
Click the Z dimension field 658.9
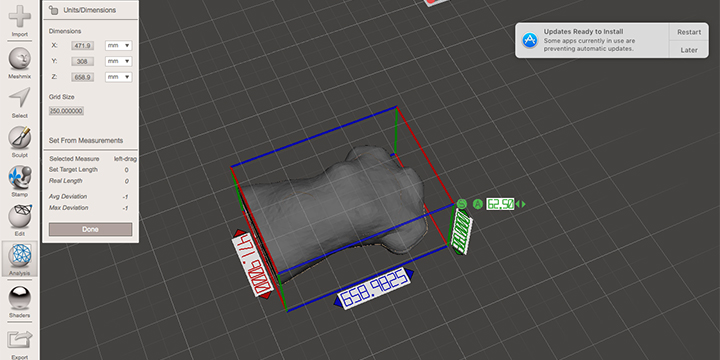coord(83,77)
